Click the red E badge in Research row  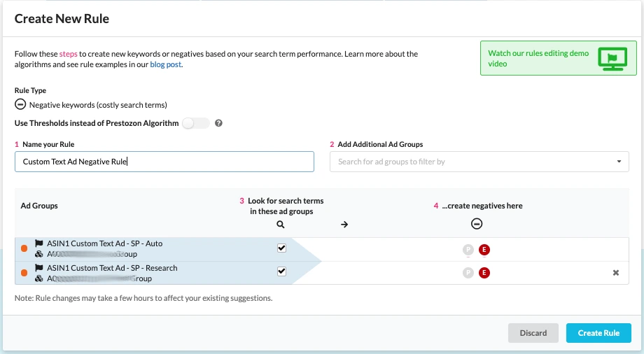(x=484, y=273)
